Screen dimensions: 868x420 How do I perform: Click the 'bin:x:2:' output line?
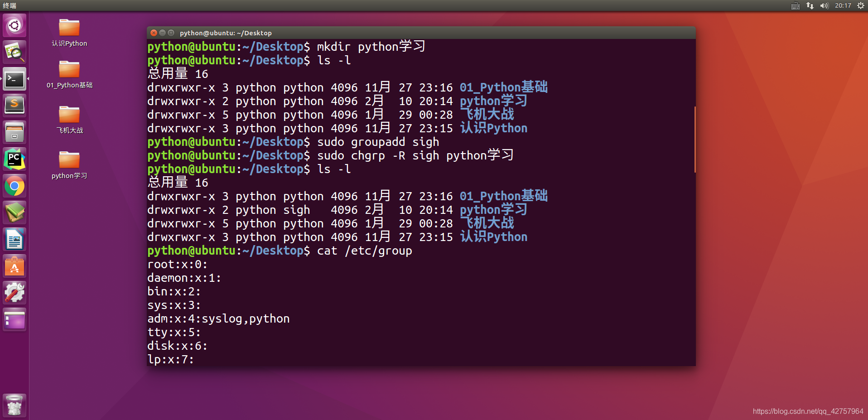[x=174, y=291]
